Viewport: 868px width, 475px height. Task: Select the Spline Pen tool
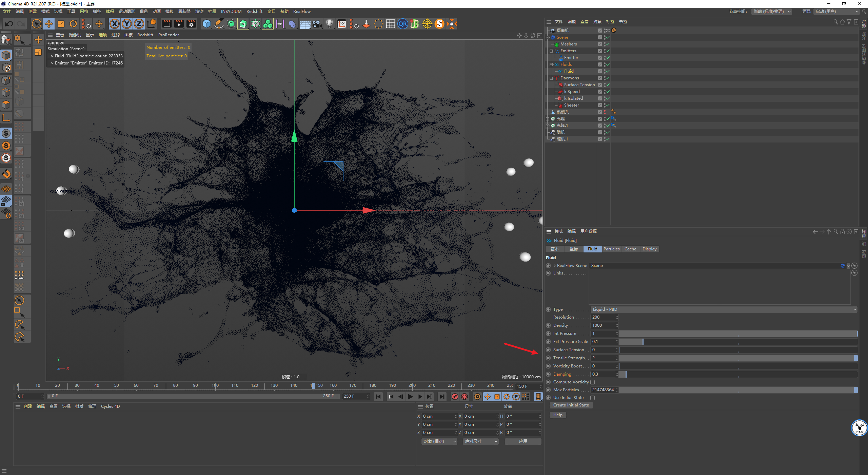[x=219, y=24]
